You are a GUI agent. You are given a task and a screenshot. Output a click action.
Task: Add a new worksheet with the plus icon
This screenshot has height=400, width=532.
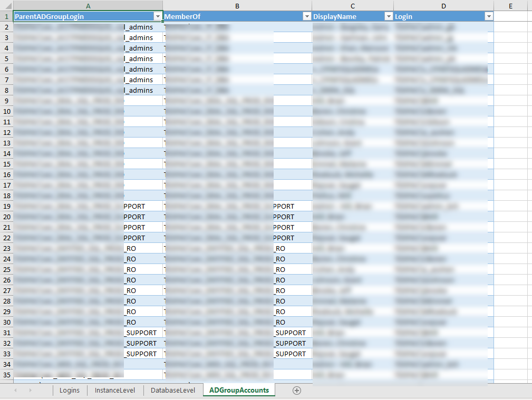[x=297, y=390]
